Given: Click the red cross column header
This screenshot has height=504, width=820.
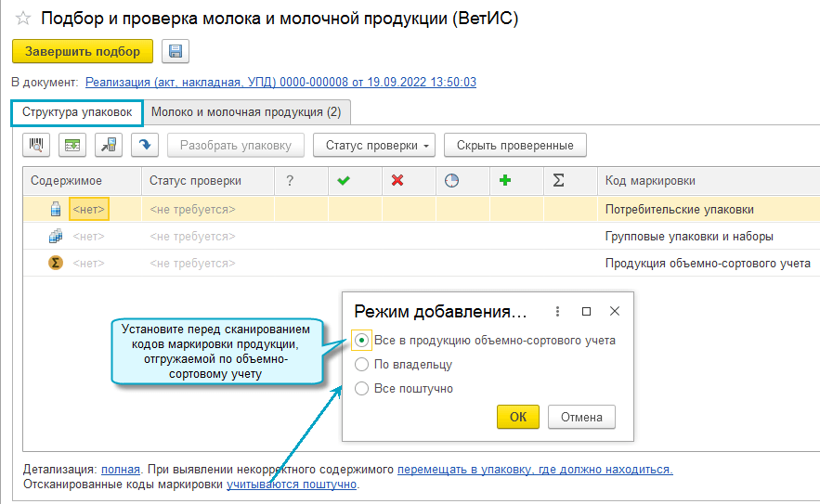Looking at the screenshot, I should pos(397,181).
